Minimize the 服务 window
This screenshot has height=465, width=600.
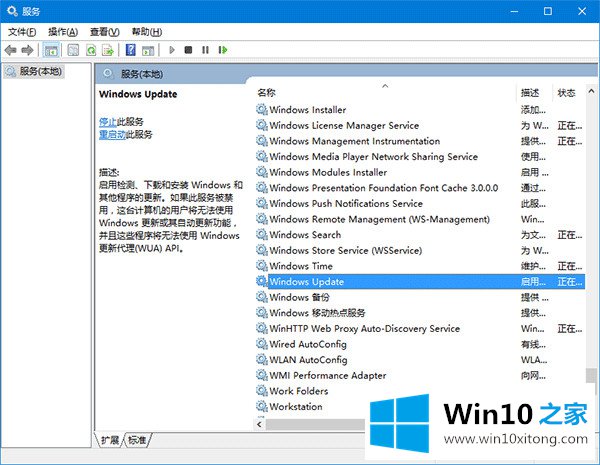(x=514, y=11)
